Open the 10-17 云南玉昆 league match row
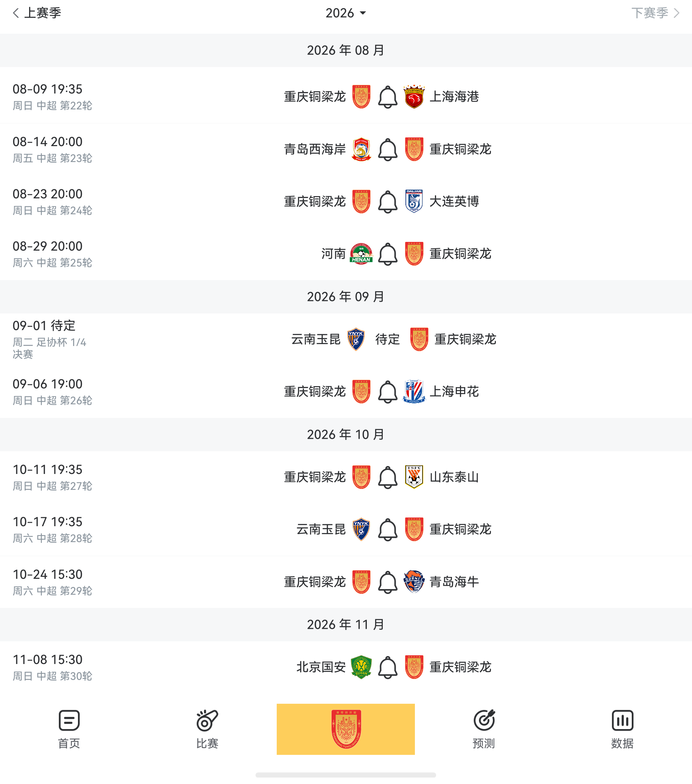Viewport: 692px width, 784px height. (346, 530)
